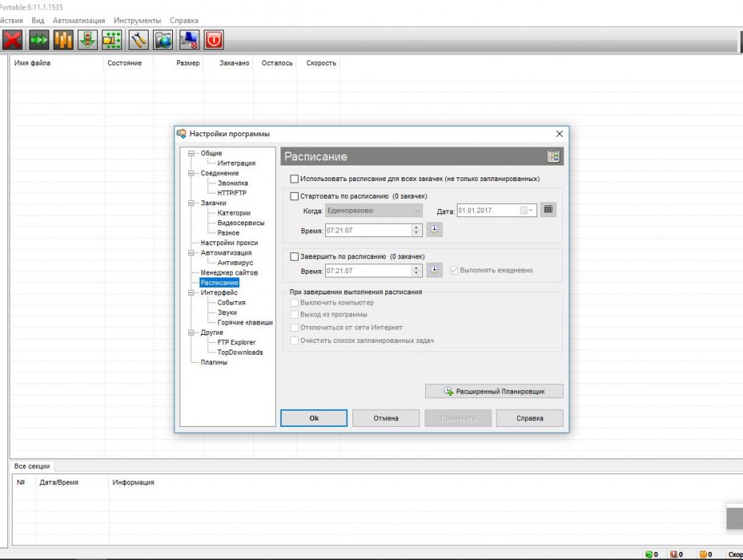Click the calendar grid icon in Расписание header
Viewport: 743px width, 560px height.
[553, 156]
